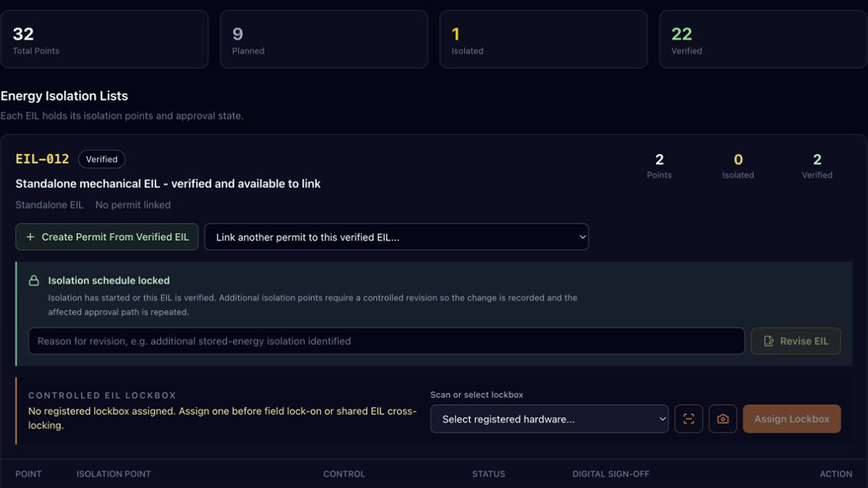
Task: Click the 22 Verified summary card
Action: tap(762, 39)
